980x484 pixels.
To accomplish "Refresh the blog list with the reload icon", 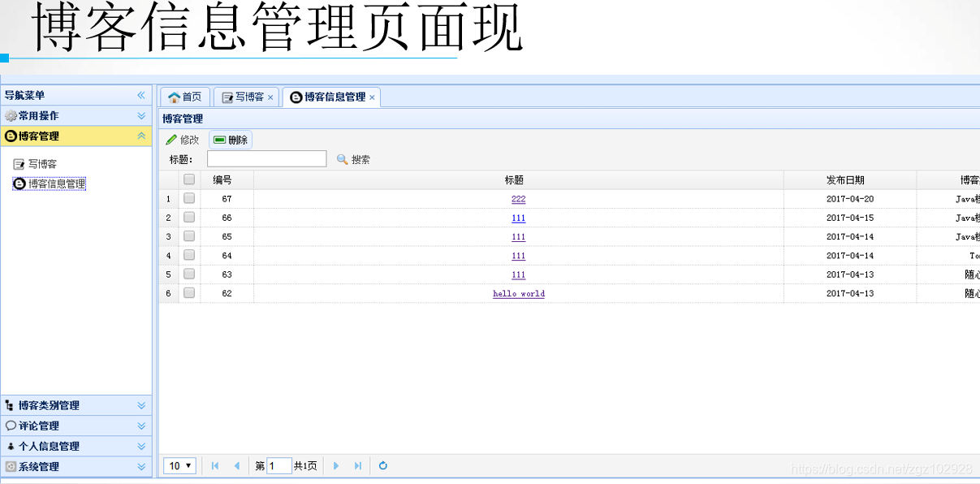I will click(382, 465).
